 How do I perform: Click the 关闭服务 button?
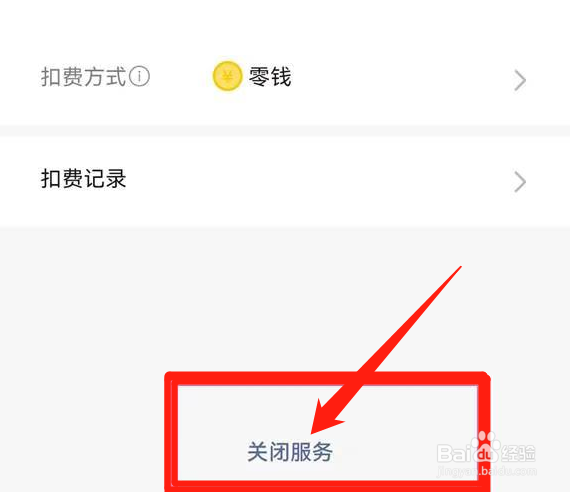point(290,452)
